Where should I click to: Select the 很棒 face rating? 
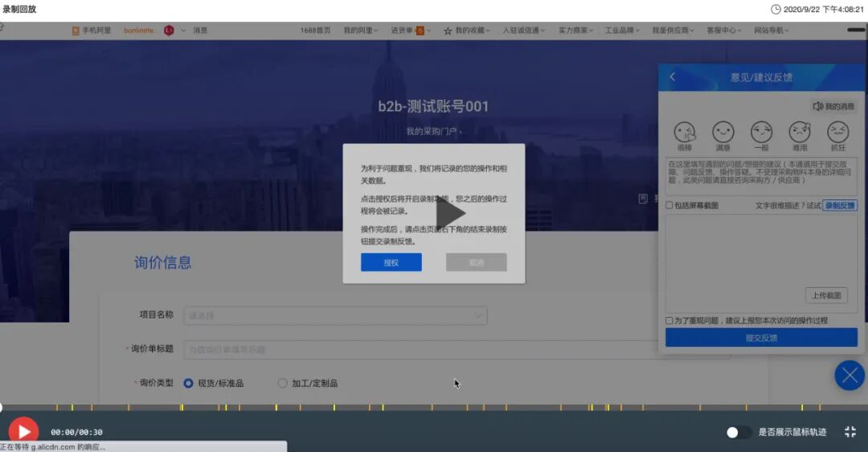tap(685, 136)
